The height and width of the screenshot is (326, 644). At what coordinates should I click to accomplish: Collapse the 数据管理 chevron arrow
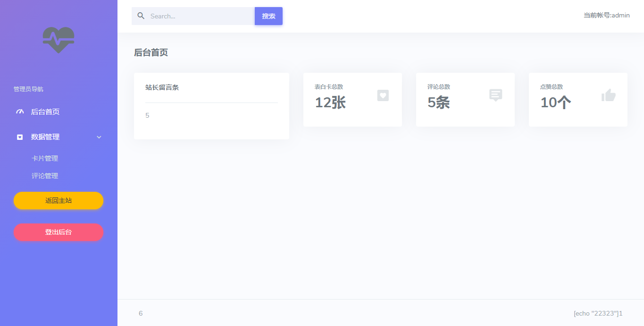[x=99, y=137]
